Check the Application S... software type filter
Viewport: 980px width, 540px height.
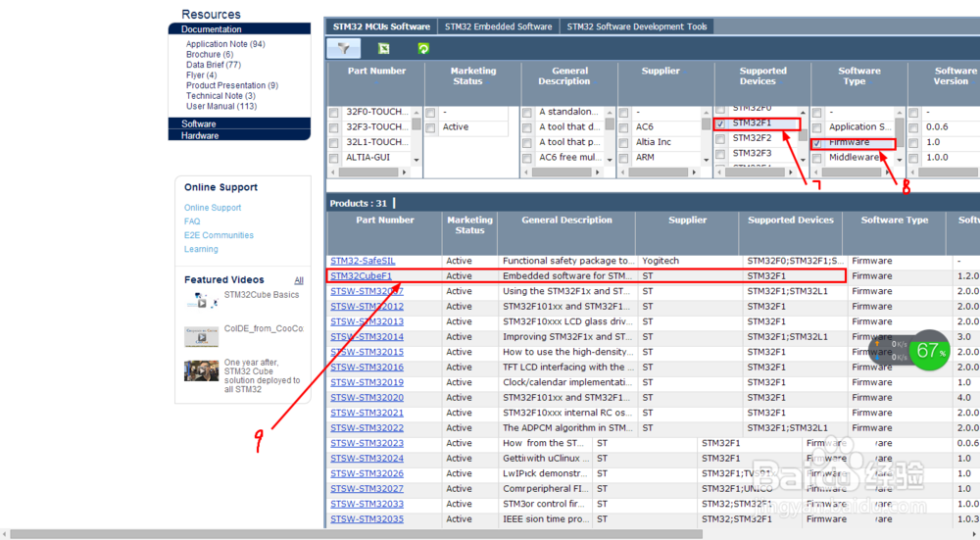click(817, 127)
